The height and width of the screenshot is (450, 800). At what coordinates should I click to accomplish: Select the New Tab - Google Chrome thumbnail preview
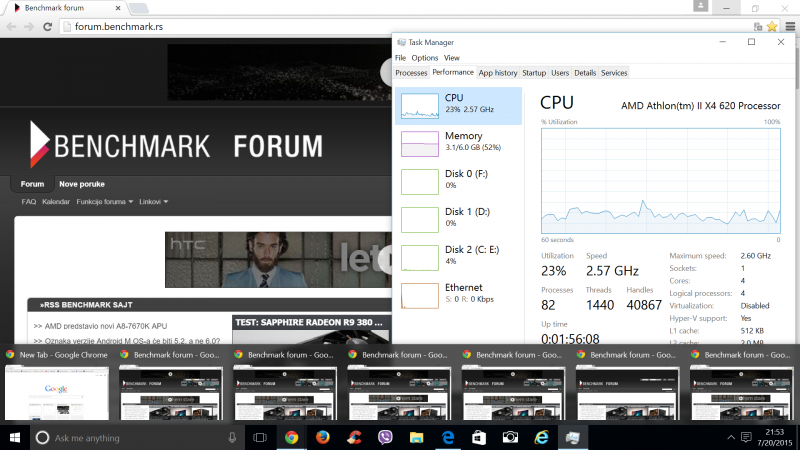(57, 385)
